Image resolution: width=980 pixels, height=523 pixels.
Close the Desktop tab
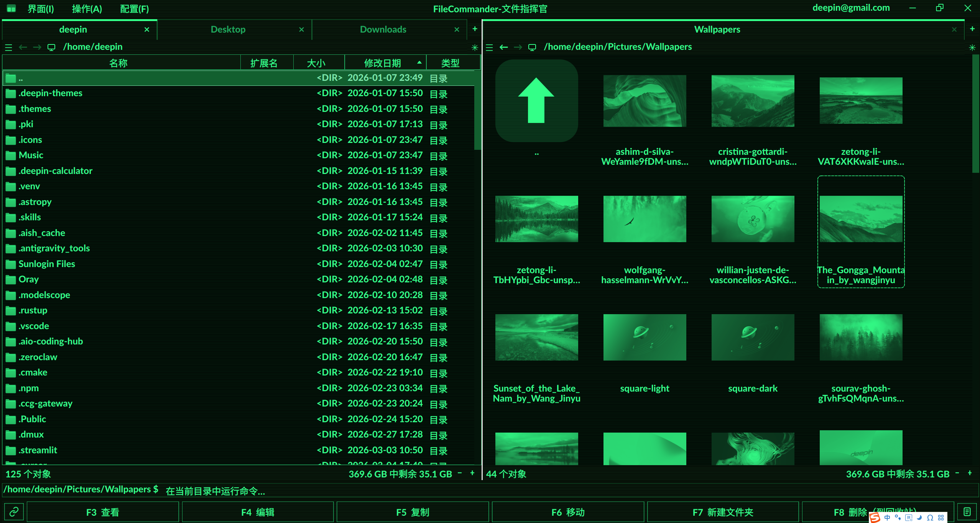[x=302, y=30]
